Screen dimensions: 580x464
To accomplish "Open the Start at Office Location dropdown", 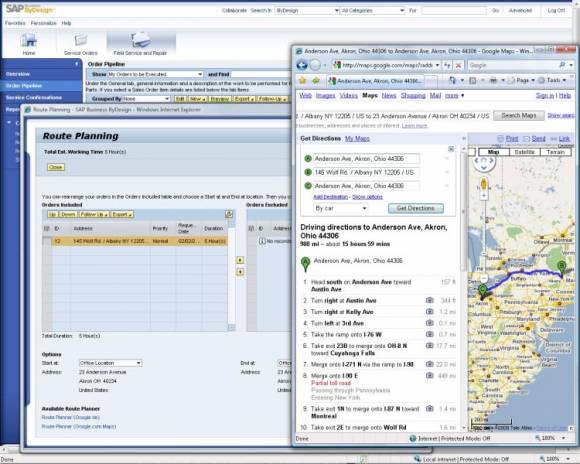I will tap(138, 363).
